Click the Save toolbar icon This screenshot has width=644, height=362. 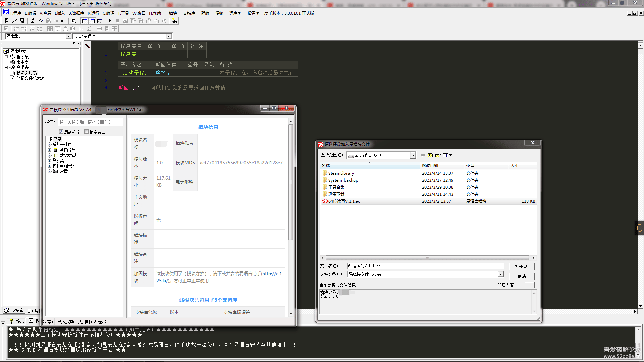coord(22,21)
